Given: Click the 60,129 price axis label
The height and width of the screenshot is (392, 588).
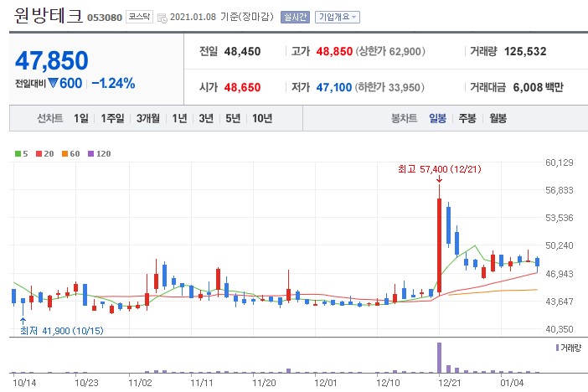Looking at the screenshot, I should pos(560,162).
